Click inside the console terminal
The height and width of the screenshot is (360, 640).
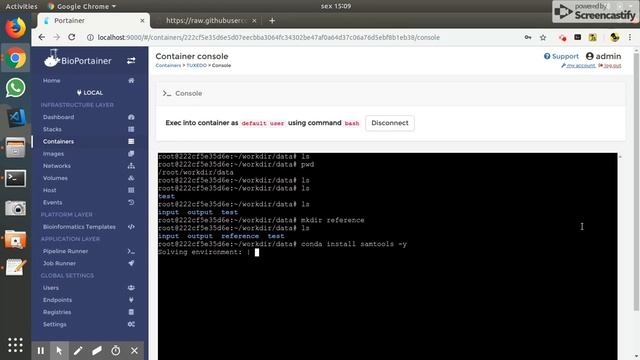click(387, 256)
